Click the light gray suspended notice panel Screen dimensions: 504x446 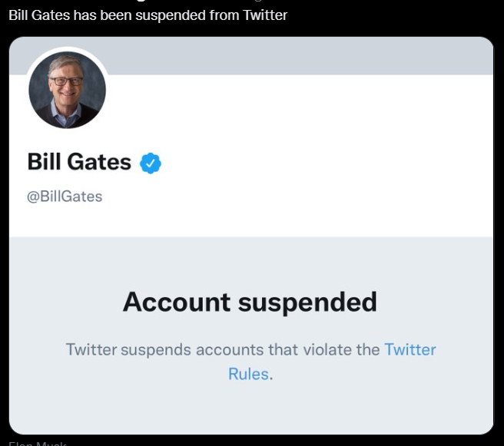point(251,335)
